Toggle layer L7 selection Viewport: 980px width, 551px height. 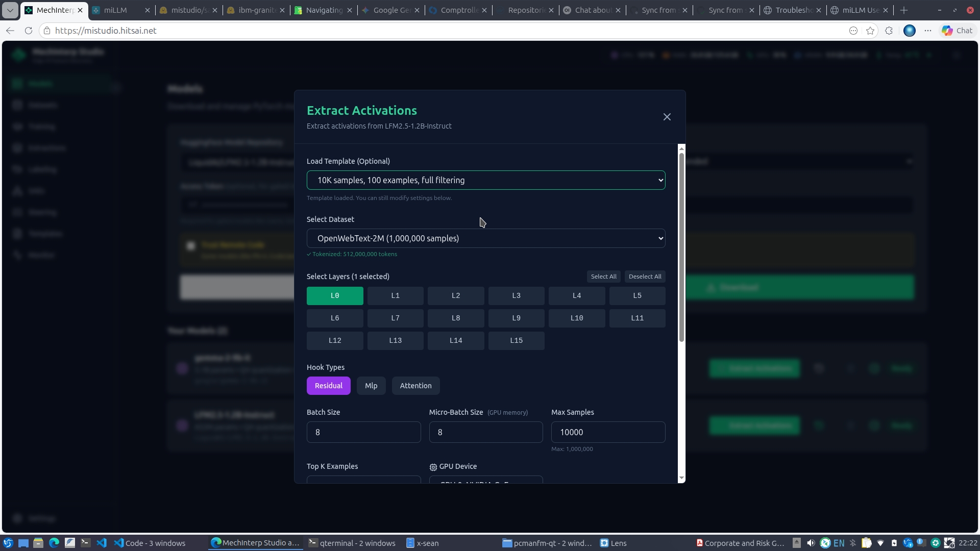pyautogui.click(x=395, y=318)
